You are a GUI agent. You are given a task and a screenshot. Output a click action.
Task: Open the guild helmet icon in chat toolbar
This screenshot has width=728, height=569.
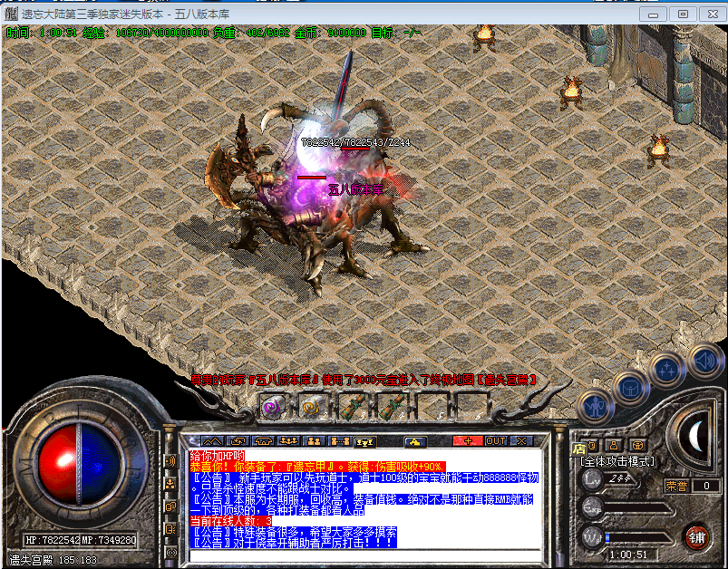(263, 441)
